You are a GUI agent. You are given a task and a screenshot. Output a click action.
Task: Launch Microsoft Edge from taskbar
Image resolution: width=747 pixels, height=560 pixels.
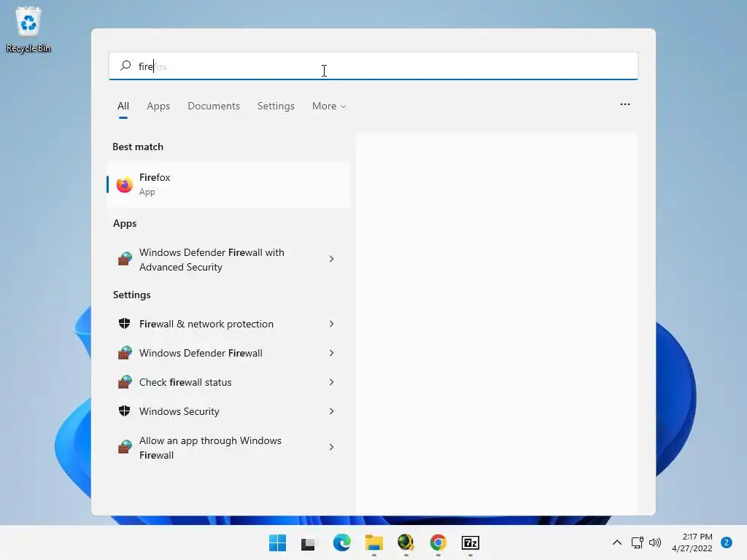[341, 542]
